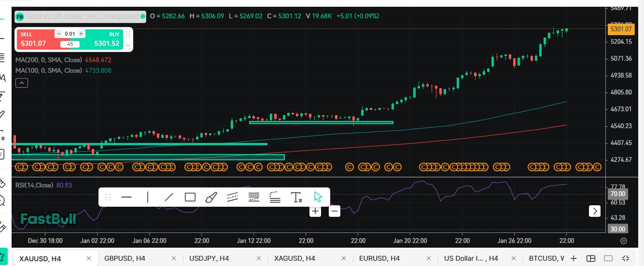Collapse the indicator legend with chevron-up

(21, 83)
